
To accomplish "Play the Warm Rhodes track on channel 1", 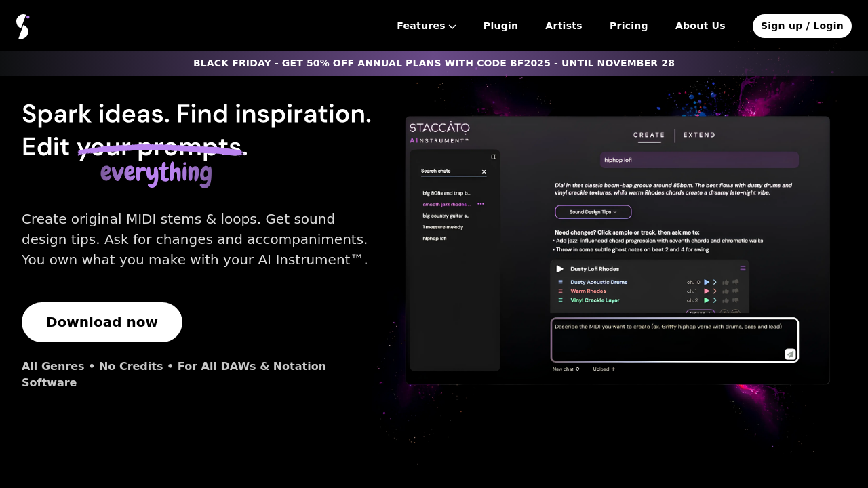I will 706,291.
